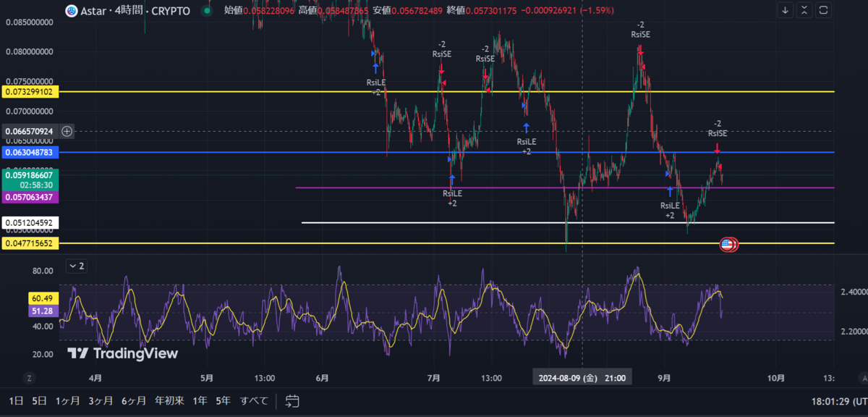Viewport: 868px width, 417px height.
Task: Click the 10月 time axis label
Action: point(775,378)
